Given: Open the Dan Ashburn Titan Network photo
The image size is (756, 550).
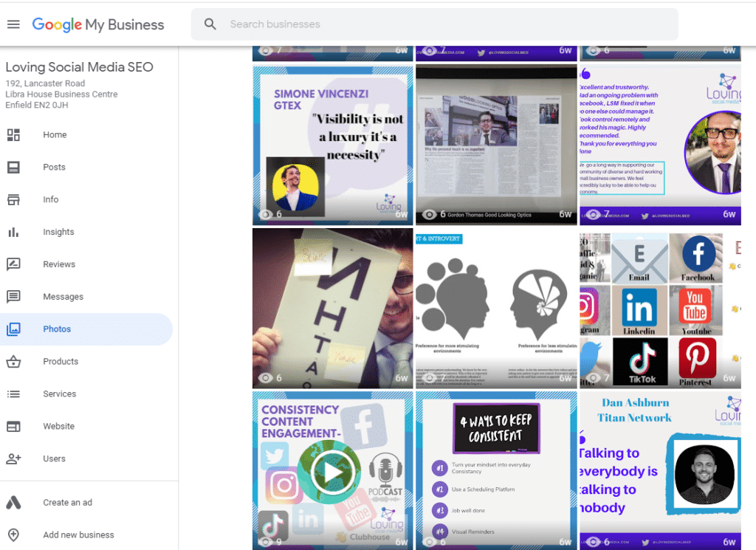Looking at the screenshot, I should [660, 470].
